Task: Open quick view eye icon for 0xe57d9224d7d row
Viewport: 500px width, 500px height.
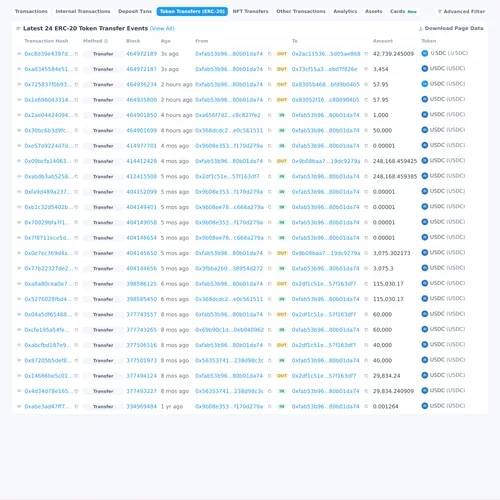Action: tap(19, 146)
